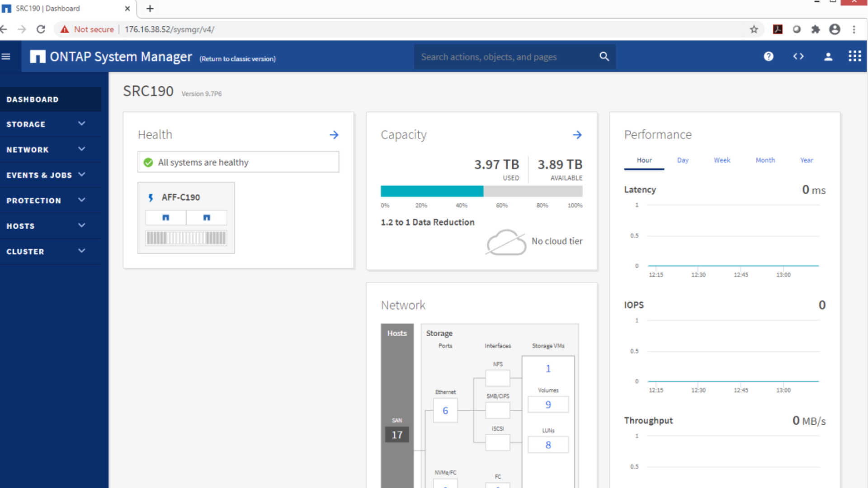Click the iSCSI interface box

[x=498, y=443]
